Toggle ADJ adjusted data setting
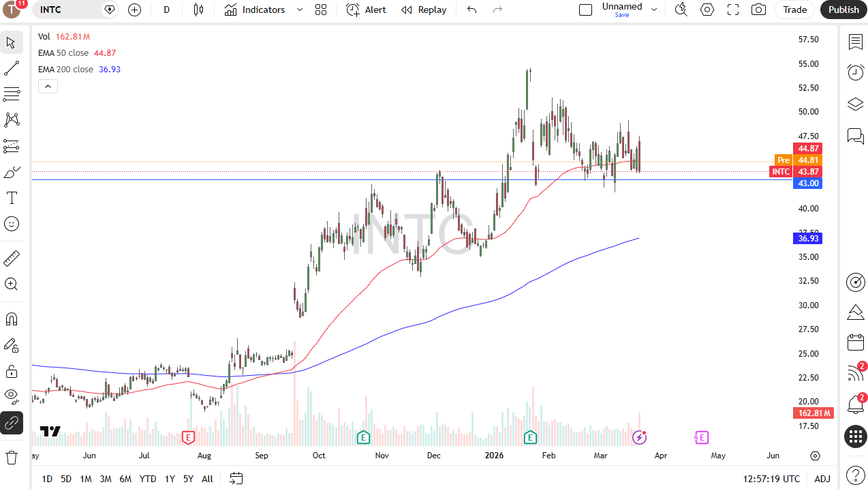Image resolution: width=868 pixels, height=489 pixels. pyautogui.click(x=822, y=479)
